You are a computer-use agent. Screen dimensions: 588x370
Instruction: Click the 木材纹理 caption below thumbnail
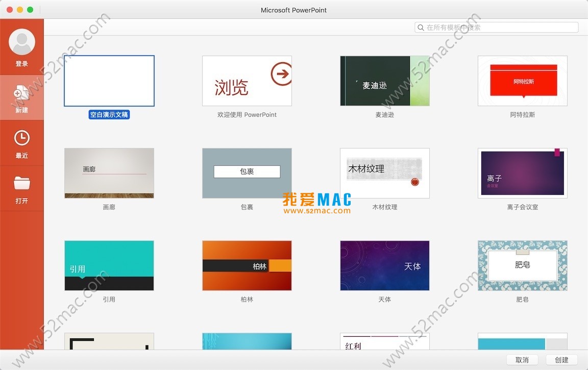pos(385,207)
